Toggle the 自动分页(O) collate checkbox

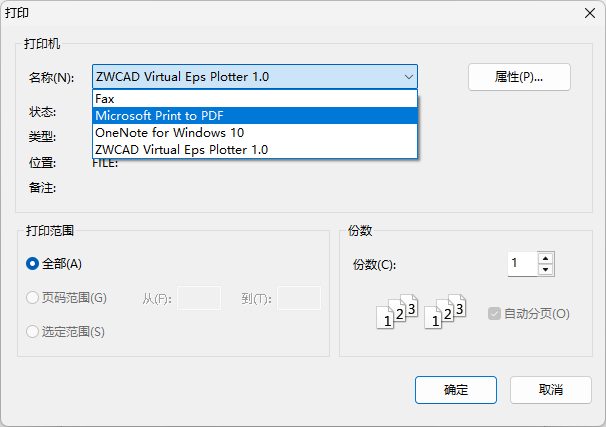point(494,314)
